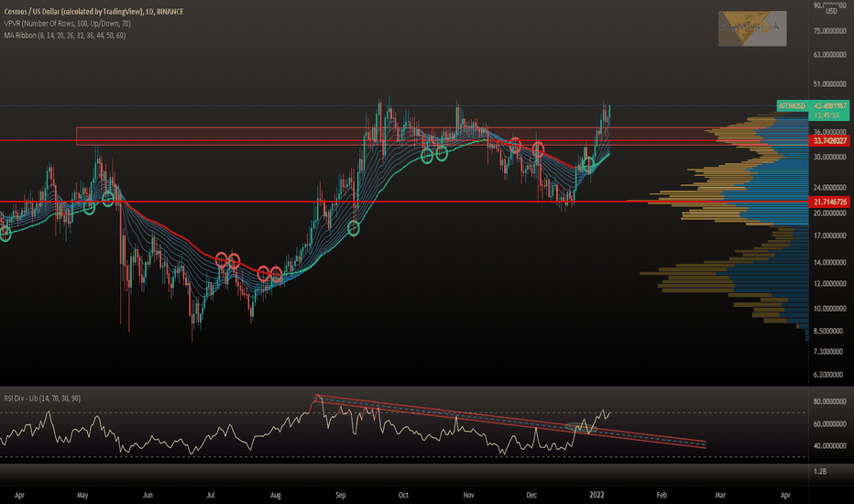Click the current price 43.4081967 label
This screenshot has width=854, height=504.
point(830,105)
